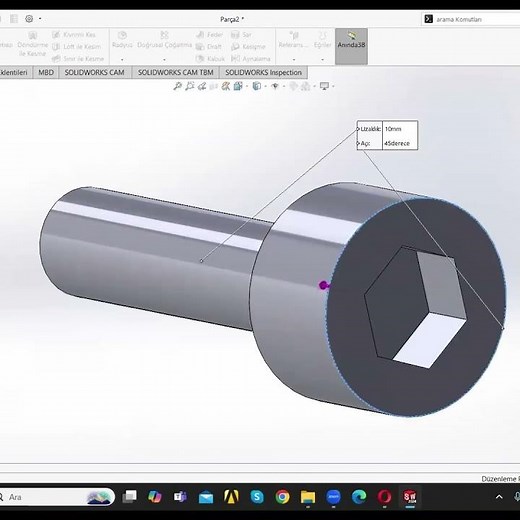Click the Doğrusal Çoğaltma pattern tool
The image size is (520, 520).
164,40
